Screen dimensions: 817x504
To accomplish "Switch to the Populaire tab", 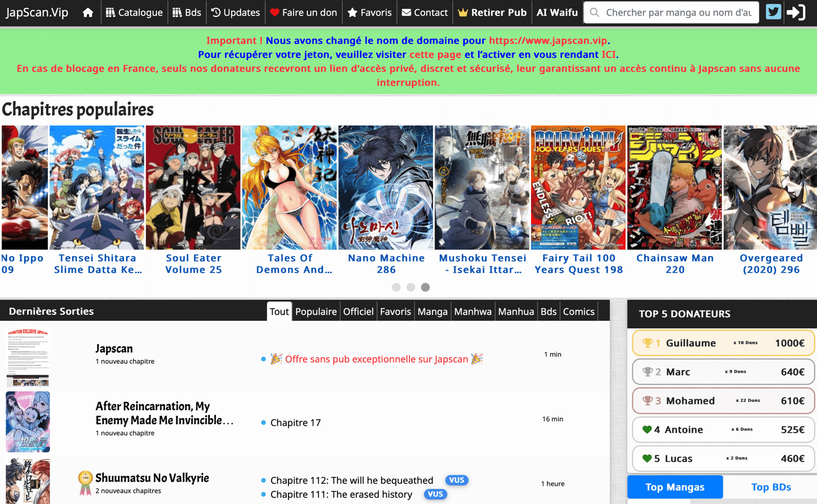I will coord(316,312).
